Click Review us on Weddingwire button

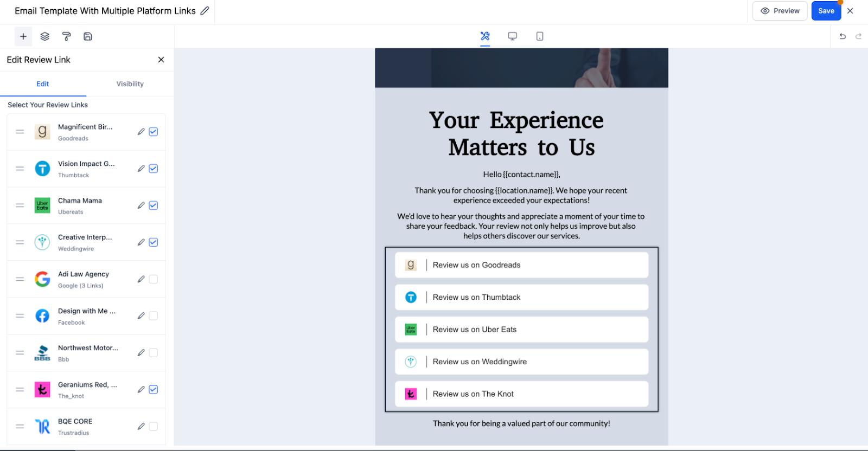pos(522,362)
